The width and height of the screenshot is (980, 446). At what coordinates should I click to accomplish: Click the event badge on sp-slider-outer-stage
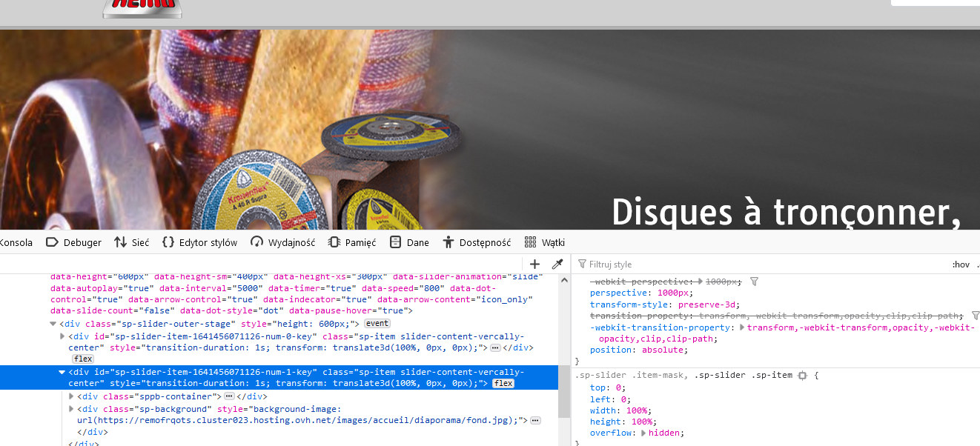coord(377,324)
